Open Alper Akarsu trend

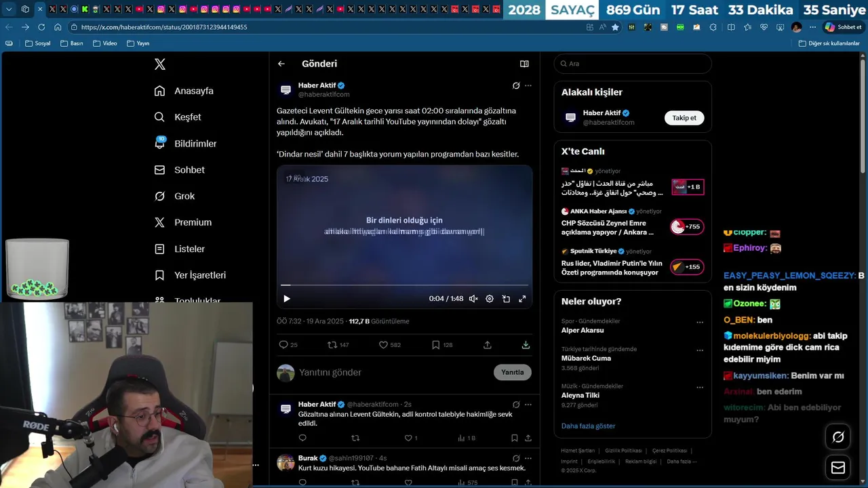(x=583, y=331)
